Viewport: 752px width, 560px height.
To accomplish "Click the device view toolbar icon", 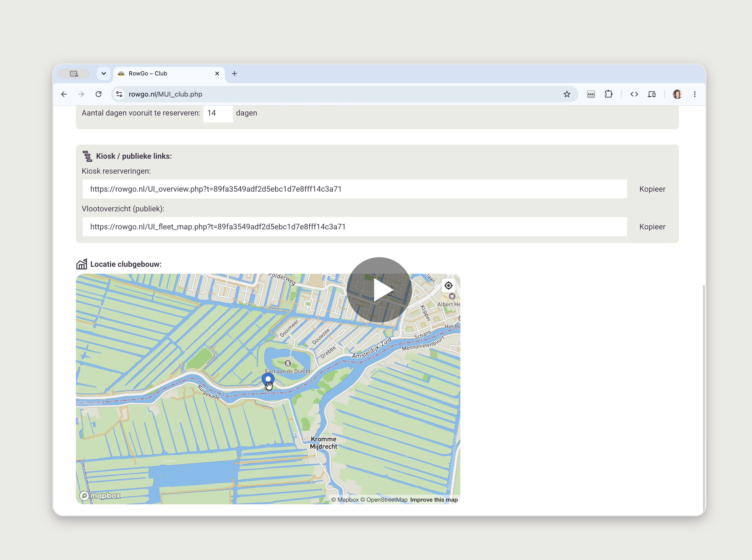I will point(652,94).
